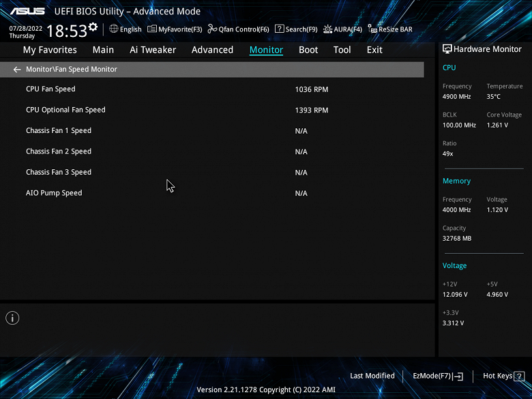Open language selection via globe icon

click(x=114, y=29)
